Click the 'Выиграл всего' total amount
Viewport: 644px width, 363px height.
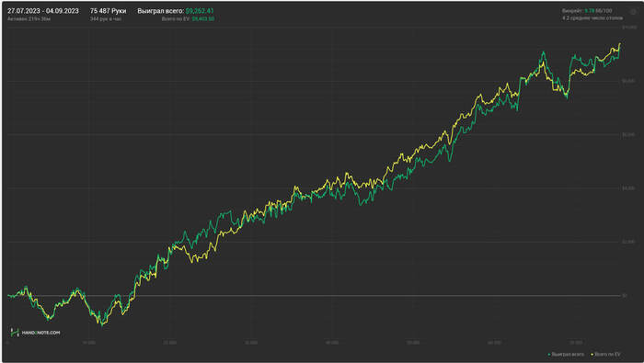(200, 11)
